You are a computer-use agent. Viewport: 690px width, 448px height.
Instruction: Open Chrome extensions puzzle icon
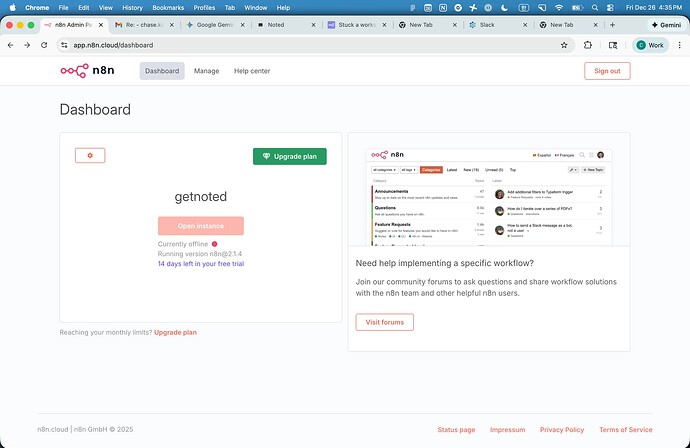[x=587, y=45]
